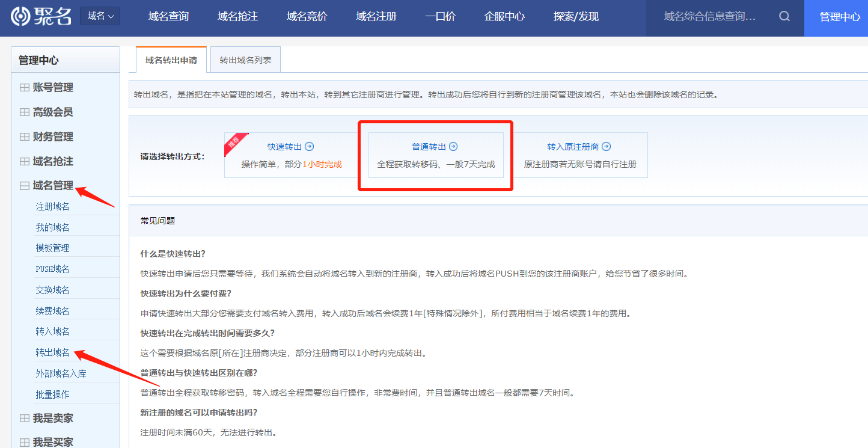Viewport: 868px width, 448px height.
Task: Switch to the 转出域名列表 tab
Action: (x=245, y=60)
